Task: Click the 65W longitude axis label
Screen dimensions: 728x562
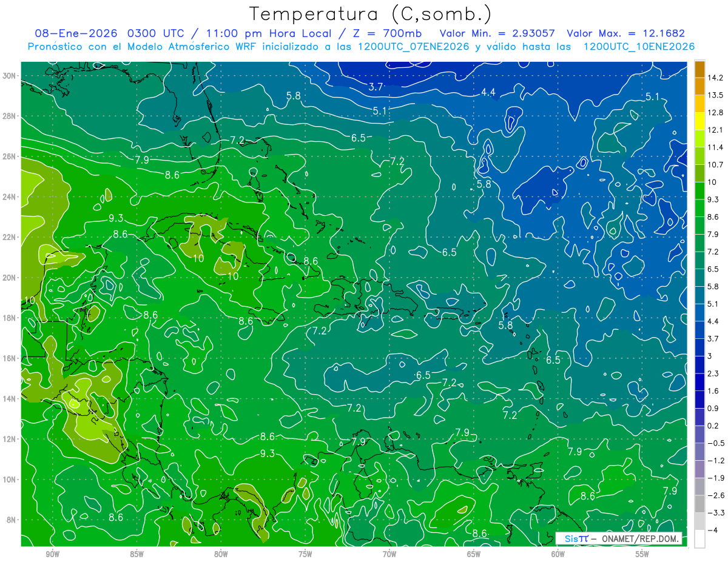Action: click(x=474, y=555)
